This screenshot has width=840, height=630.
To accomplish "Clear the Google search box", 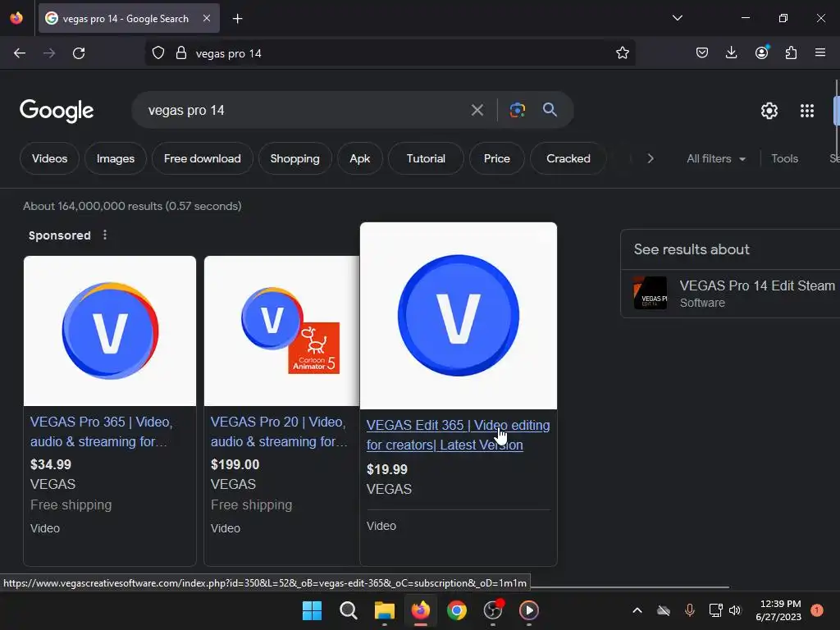I will (x=477, y=111).
